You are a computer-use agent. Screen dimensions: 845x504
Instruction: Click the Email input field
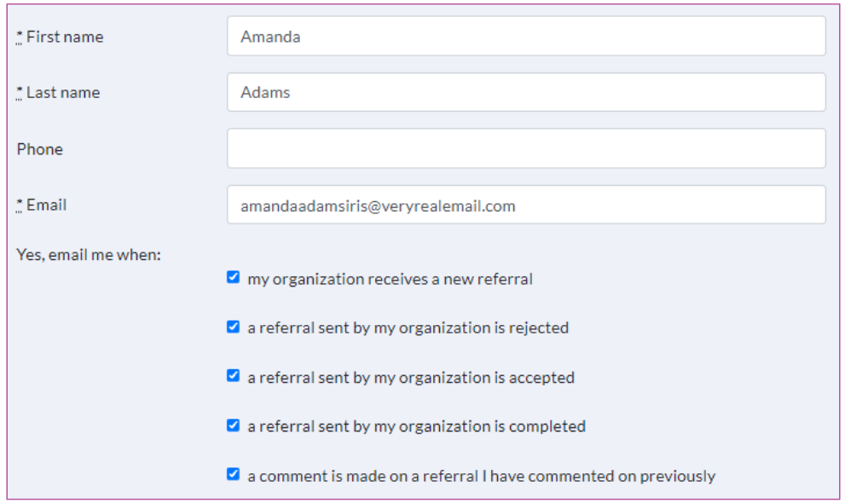[x=525, y=206]
